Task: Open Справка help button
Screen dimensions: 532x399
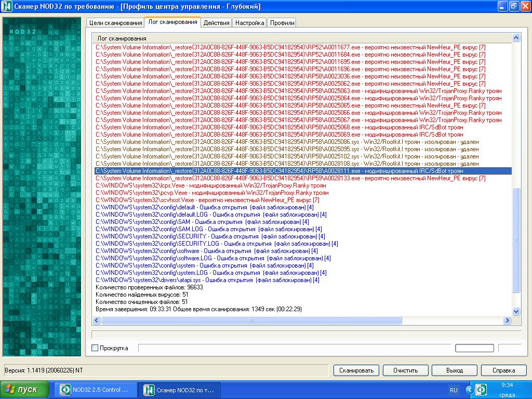Action: click(x=503, y=370)
